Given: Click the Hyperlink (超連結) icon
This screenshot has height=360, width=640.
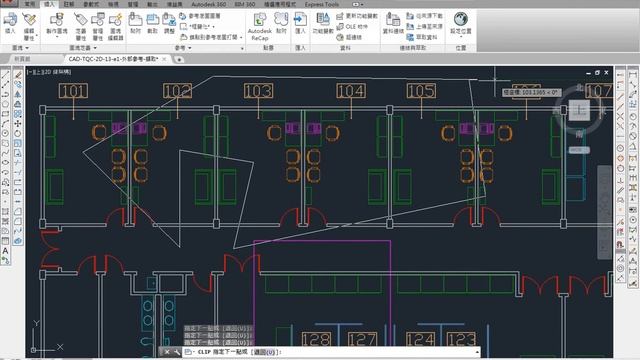Looking at the screenshot, I should 349,37.
